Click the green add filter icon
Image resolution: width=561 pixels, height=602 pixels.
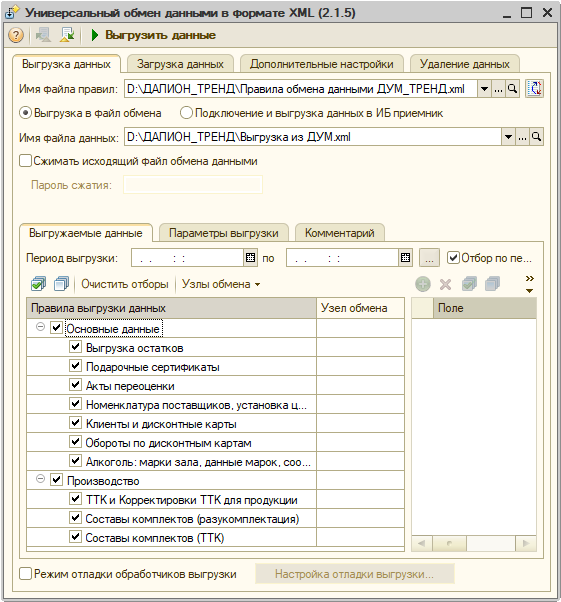click(x=423, y=284)
